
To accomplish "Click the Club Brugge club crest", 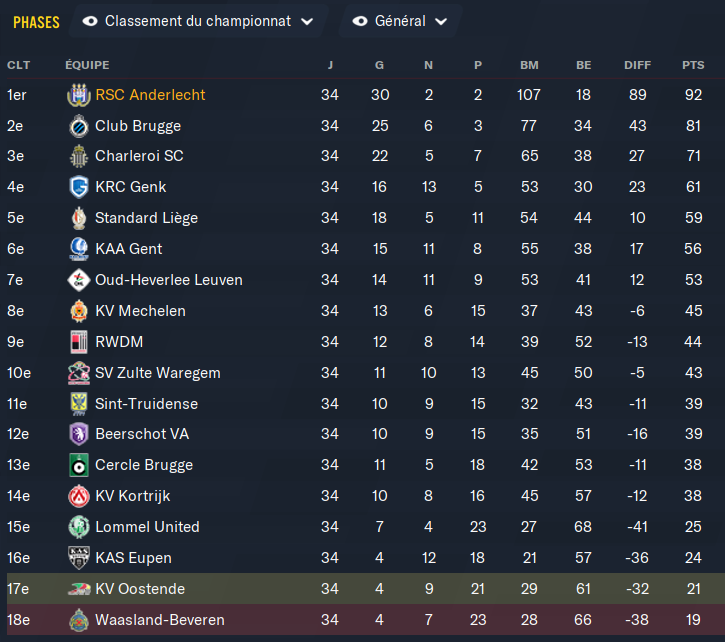I will [x=77, y=126].
